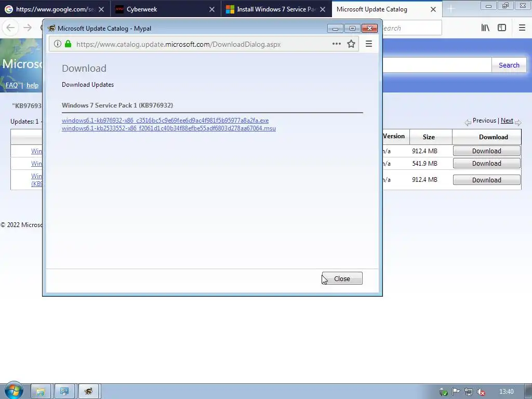Screen dimensions: 532x399
Task: Bookmark this page with the star icon
Action: 351,44
